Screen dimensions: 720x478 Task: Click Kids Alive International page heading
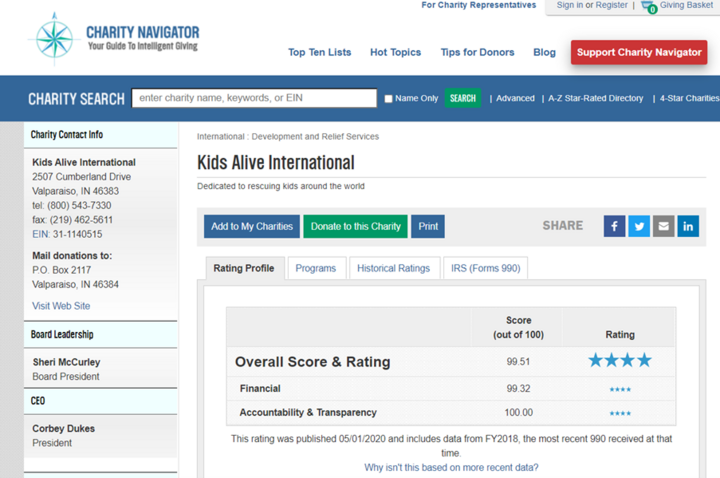coord(276,163)
